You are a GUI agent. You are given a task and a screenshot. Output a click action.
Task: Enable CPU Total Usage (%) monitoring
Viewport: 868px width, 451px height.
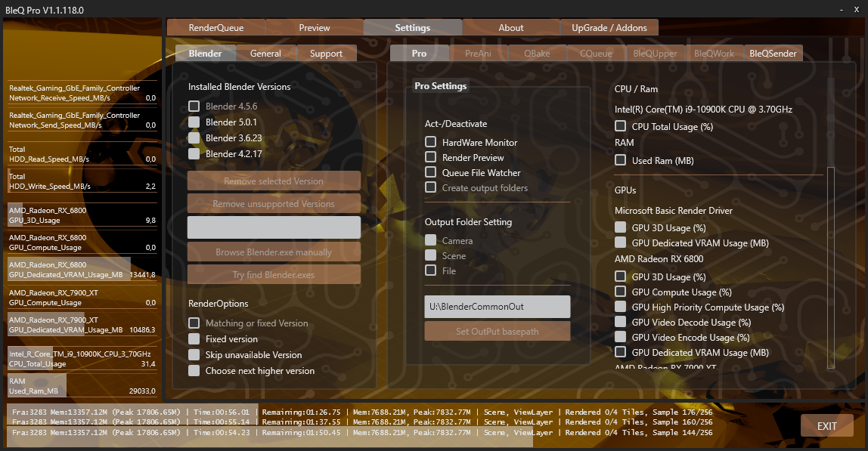pyautogui.click(x=621, y=126)
